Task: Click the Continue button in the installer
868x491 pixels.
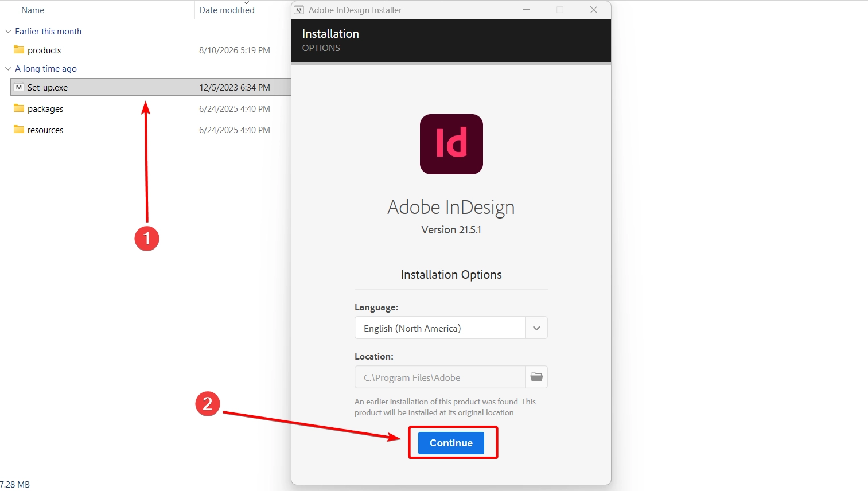Action: point(451,443)
